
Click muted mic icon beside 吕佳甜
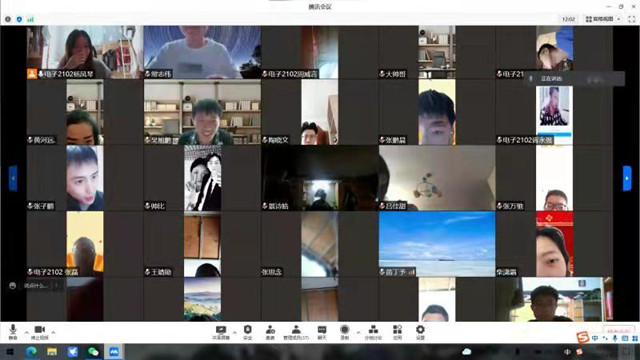382,206
